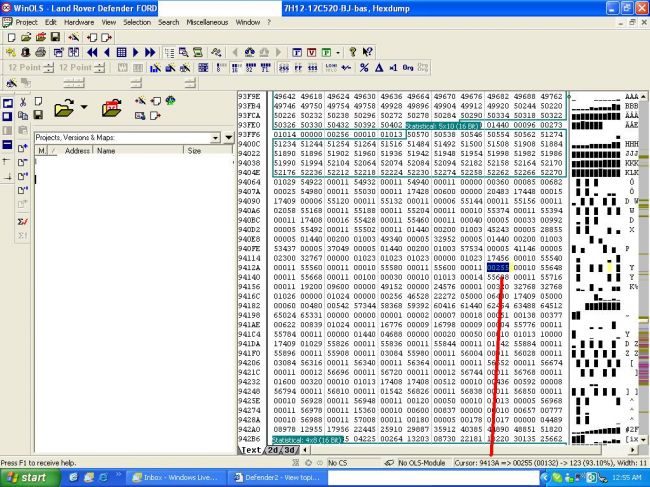Switch to the 2d view tab
Viewport: 650px width, 487px height.
pyautogui.click(x=272, y=450)
